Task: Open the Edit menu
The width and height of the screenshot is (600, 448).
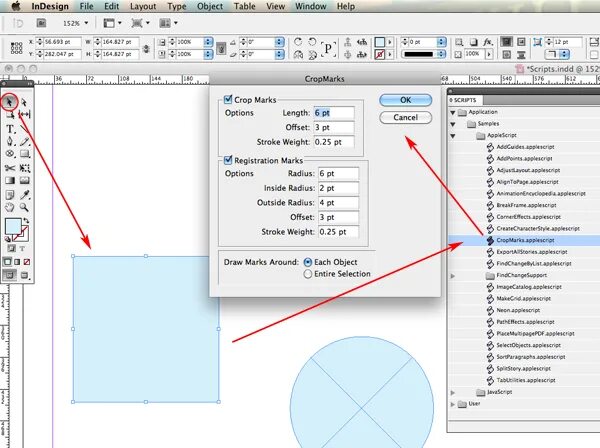Action: pos(111,6)
